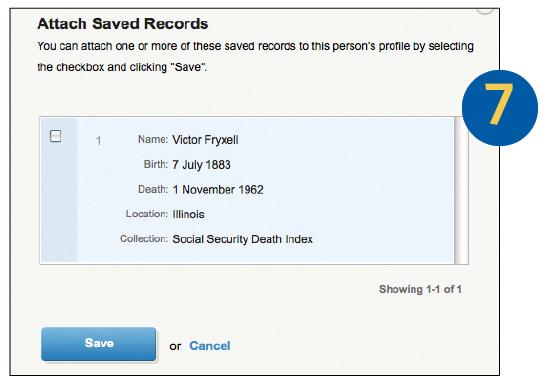
Task: Click the saved records list scrollbar
Action: (461, 190)
